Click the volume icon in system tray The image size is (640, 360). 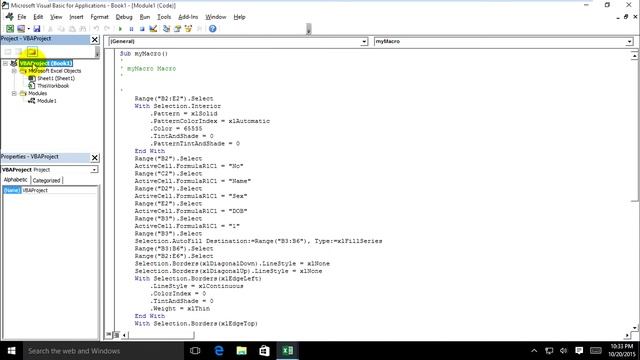pos(564,351)
